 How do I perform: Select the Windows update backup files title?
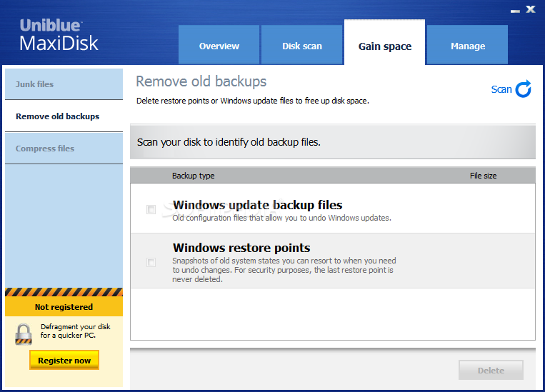[258, 205]
